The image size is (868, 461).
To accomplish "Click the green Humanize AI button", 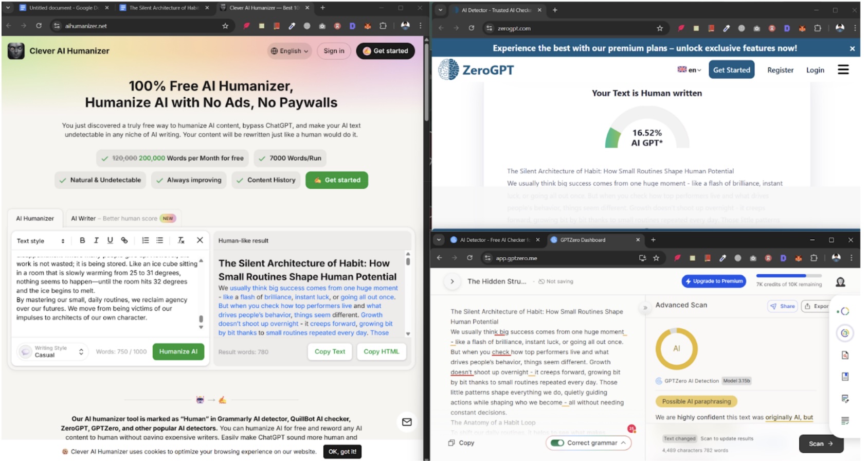I will [x=178, y=351].
